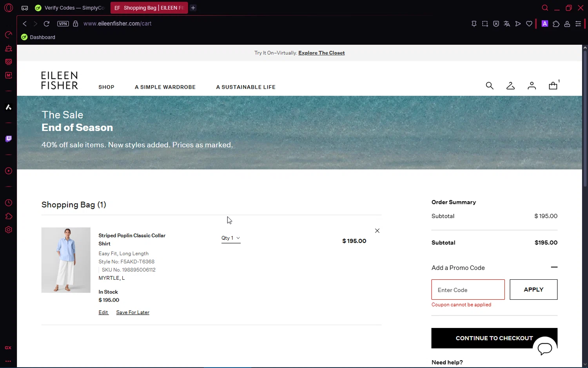Click Edit under the shirt item
This screenshot has height=368, width=588.
pyautogui.click(x=103, y=313)
